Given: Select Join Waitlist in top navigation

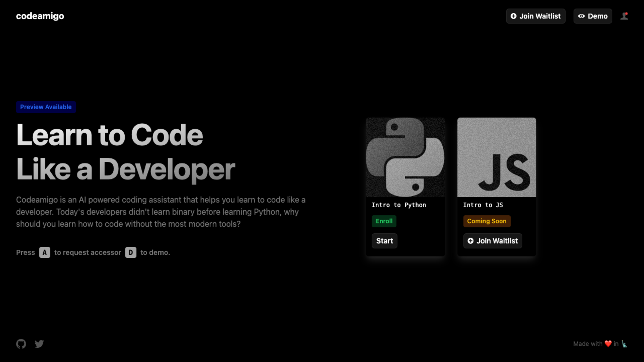Looking at the screenshot, I should click(536, 16).
